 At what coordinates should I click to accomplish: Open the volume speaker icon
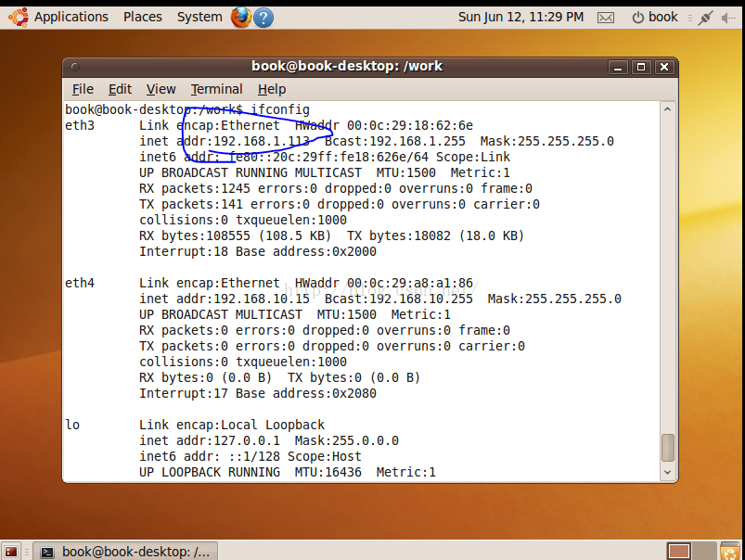pyautogui.click(x=727, y=18)
